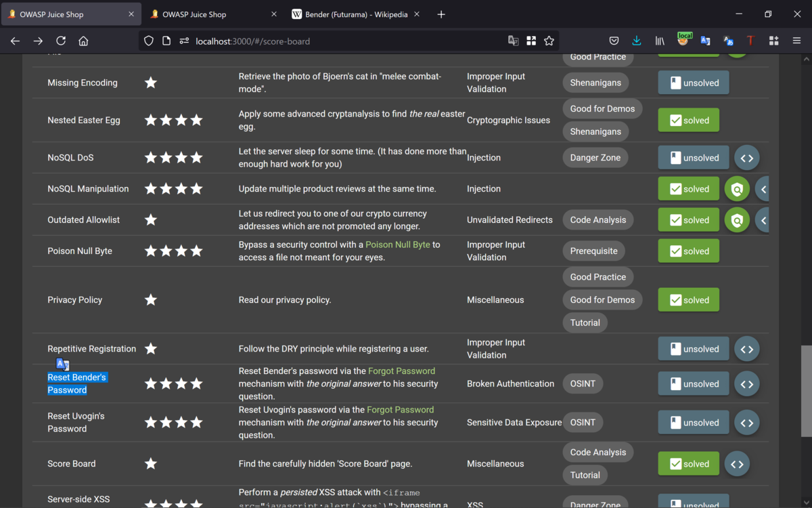Click unsolved status for Missing Encoding

[694, 83]
